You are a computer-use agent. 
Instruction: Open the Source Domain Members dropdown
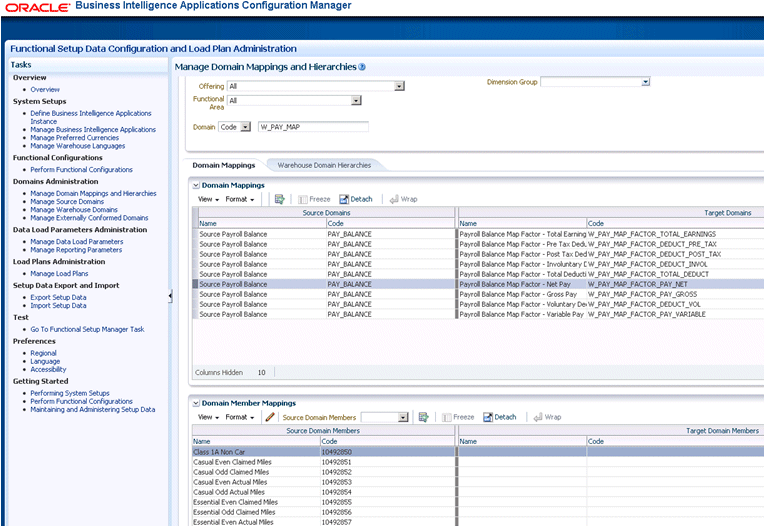coord(403,417)
